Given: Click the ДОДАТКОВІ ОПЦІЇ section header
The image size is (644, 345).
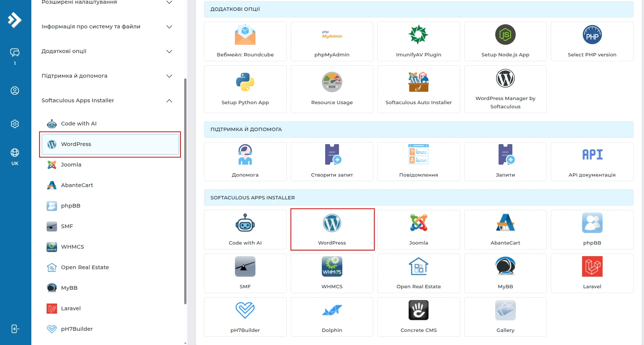Looking at the screenshot, I should click(x=419, y=9).
